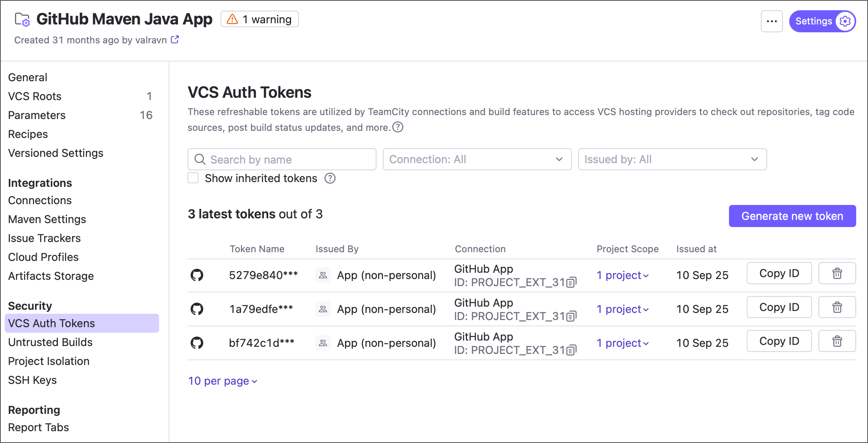Switch to the Connections page

(39, 200)
